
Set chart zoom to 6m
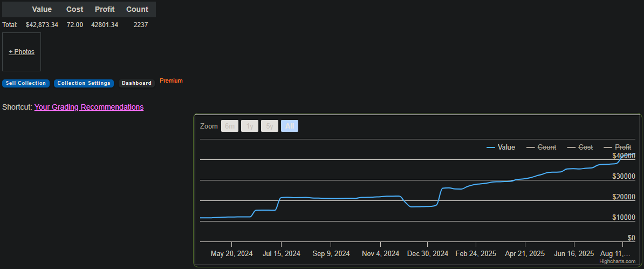coord(230,126)
